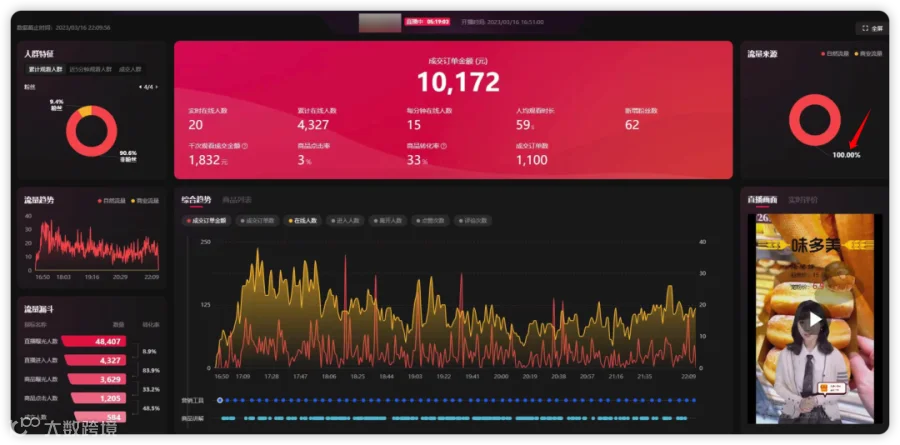Go to next page in 人群特征 pager
The height and width of the screenshot is (445, 900).
click(157, 87)
